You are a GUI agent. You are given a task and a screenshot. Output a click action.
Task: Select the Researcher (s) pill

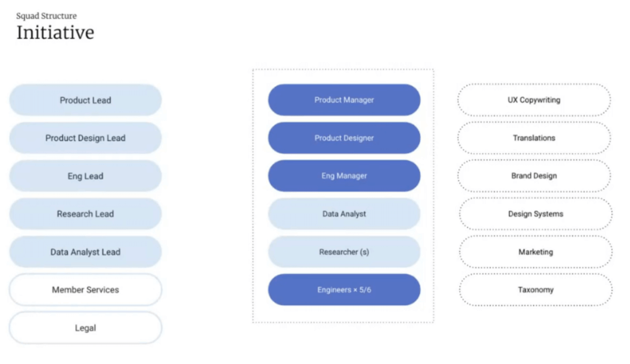tap(344, 252)
